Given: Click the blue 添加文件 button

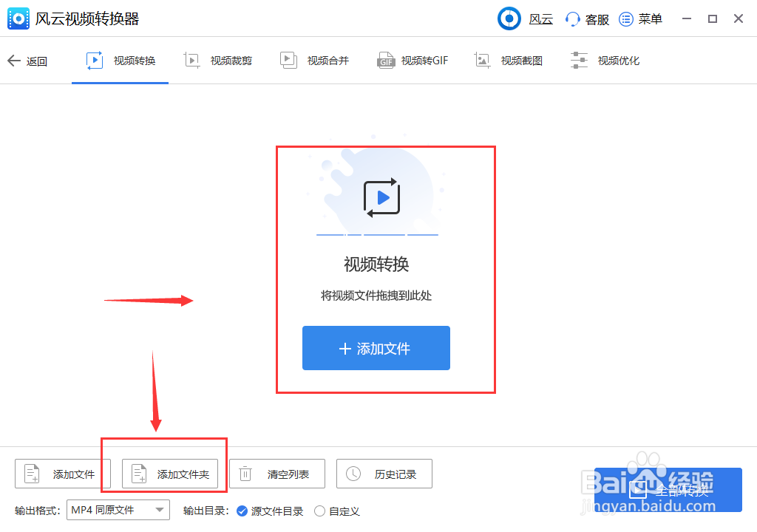Looking at the screenshot, I should click(x=376, y=348).
